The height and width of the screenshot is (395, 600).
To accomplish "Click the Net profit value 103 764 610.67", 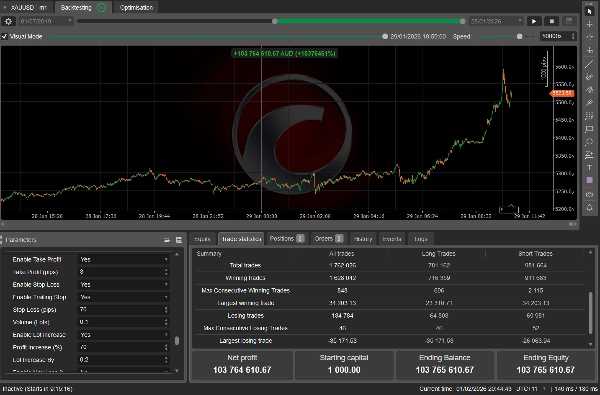I will click(x=242, y=370).
